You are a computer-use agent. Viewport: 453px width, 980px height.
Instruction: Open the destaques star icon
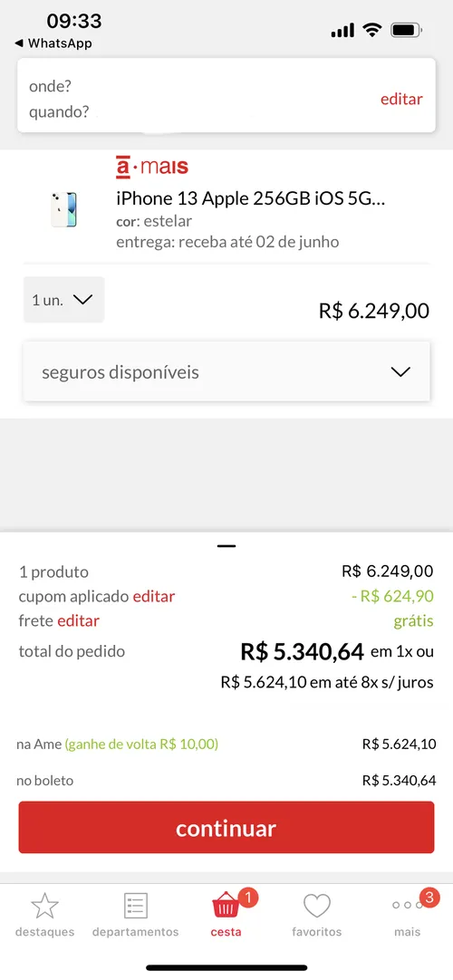[x=44, y=906]
